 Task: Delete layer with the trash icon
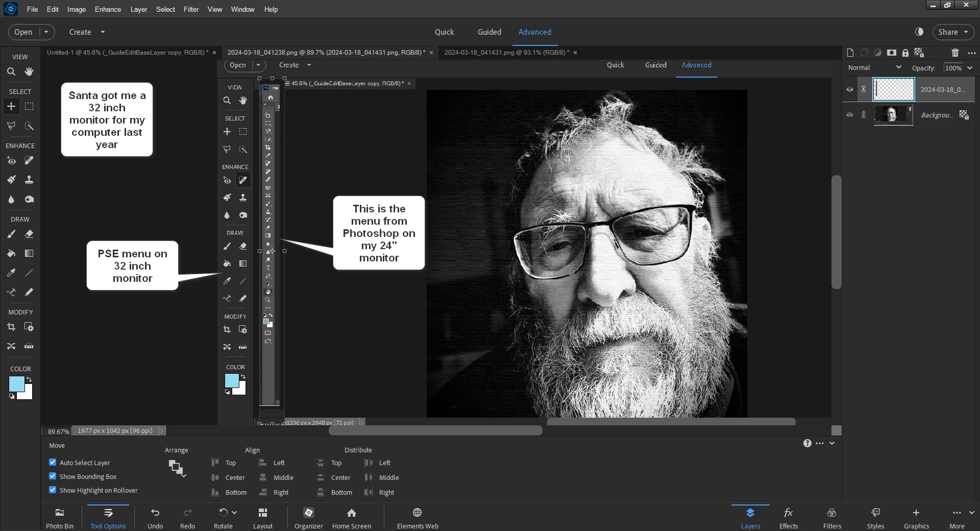tap(955, 53)
